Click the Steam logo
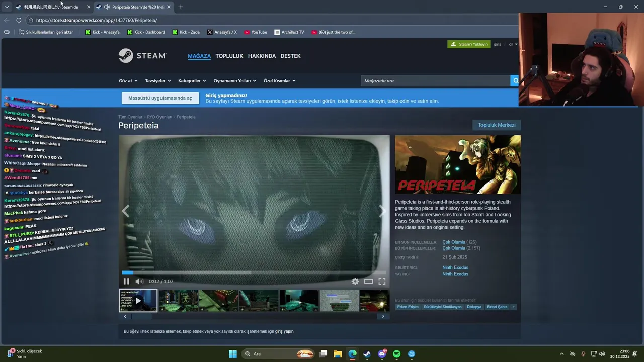 pyautogui.click(x=142, y=56)
